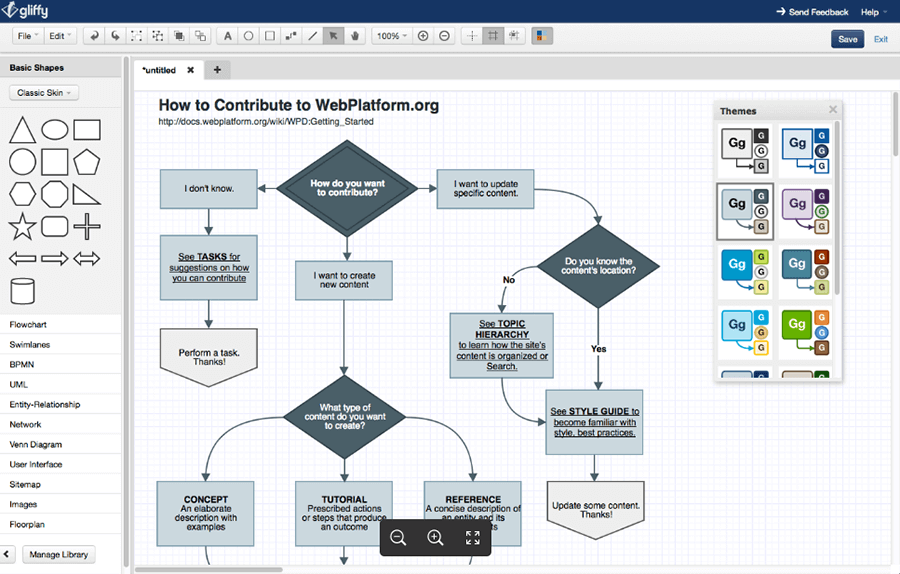Click the Gliffy logo
Image resolution: width=900 pixels, height=574 pixels.
[25, 10]
